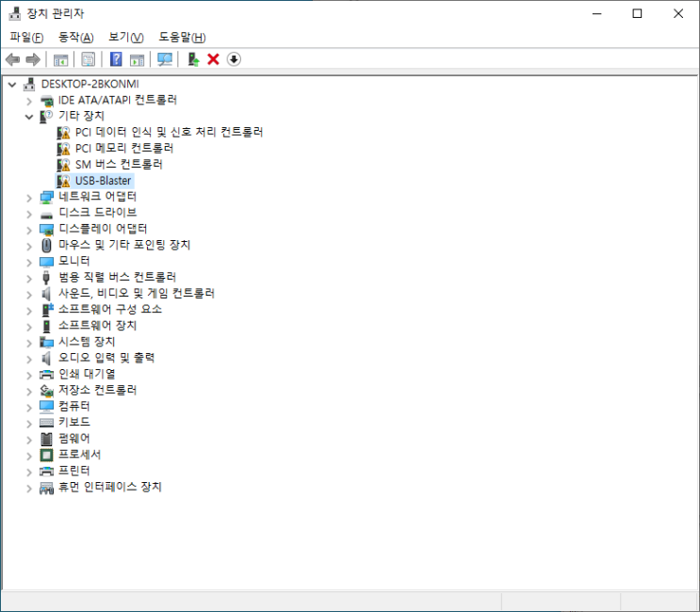Screen dimensions: 700x612
Task: Select the 펌웨어 label
Action: pos(74,438)
